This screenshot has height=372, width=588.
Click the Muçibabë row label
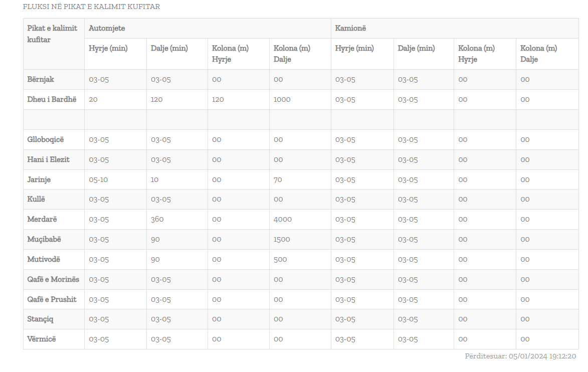click(44, 239)
